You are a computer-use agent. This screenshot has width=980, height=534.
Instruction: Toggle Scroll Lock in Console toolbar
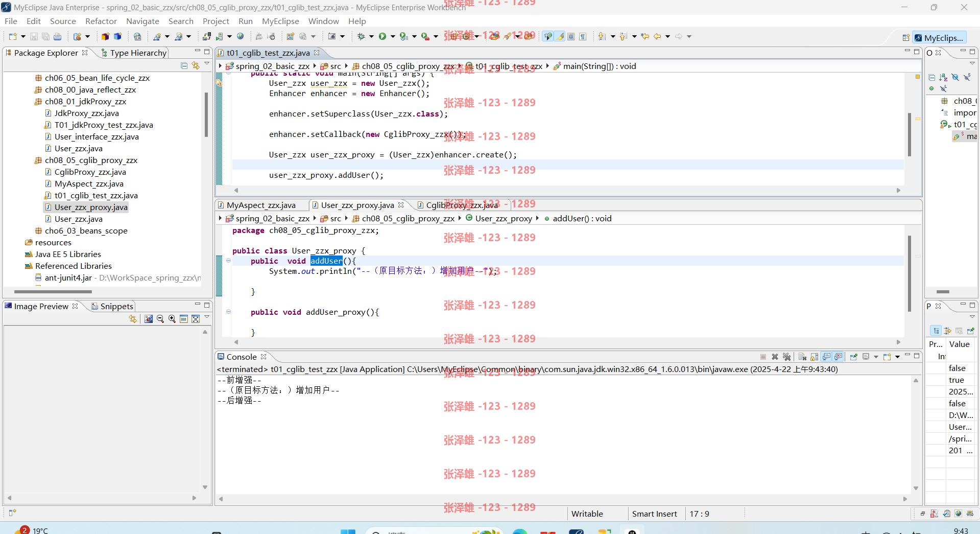(814, 357)
